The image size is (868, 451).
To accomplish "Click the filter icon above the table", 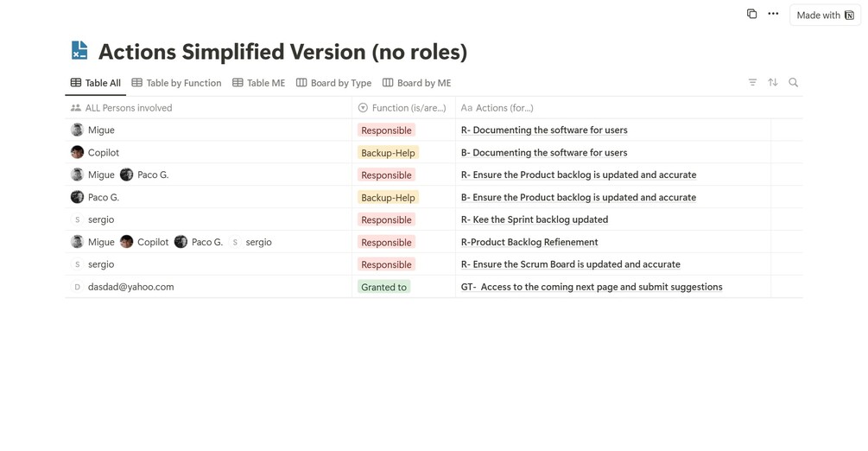I will (752, 83).
